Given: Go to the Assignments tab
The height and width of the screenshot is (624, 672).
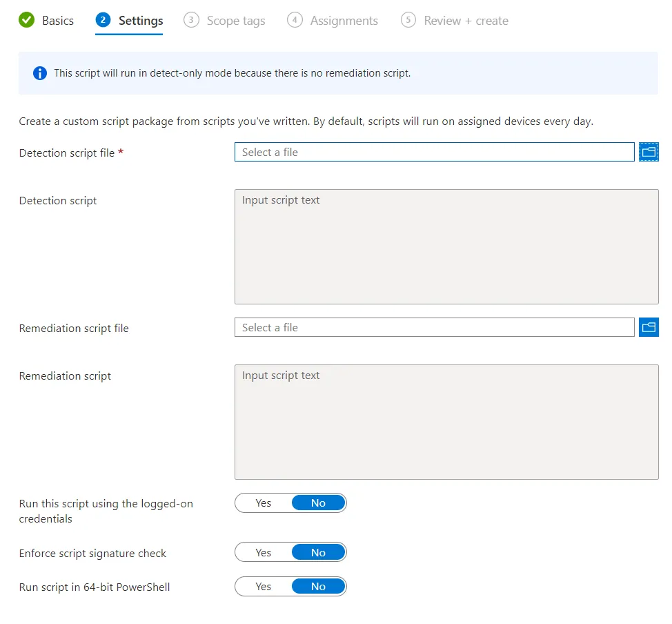Looking at the screenshot, I should [344, 21].
